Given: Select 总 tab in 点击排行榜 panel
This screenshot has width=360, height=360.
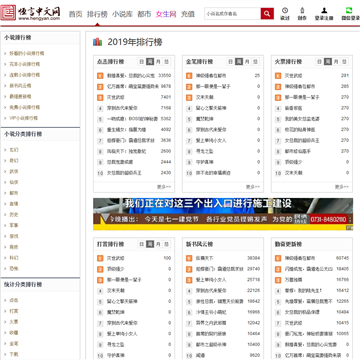Looking at the screenshot, I should click(x=166, y=62).
